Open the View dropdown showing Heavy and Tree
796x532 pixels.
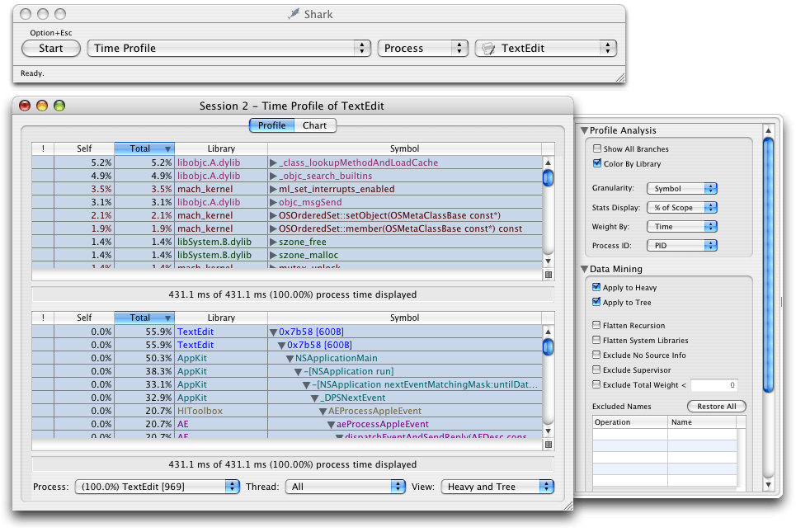tap(497, 487)
